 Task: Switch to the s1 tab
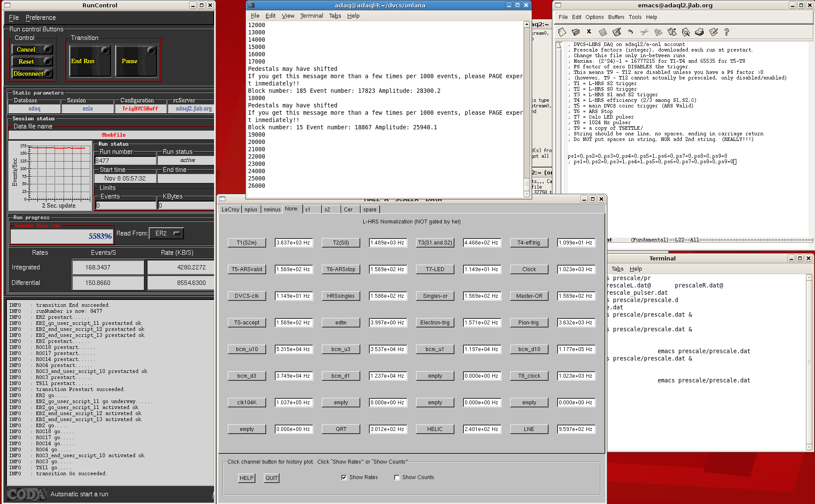pos(312,210)
